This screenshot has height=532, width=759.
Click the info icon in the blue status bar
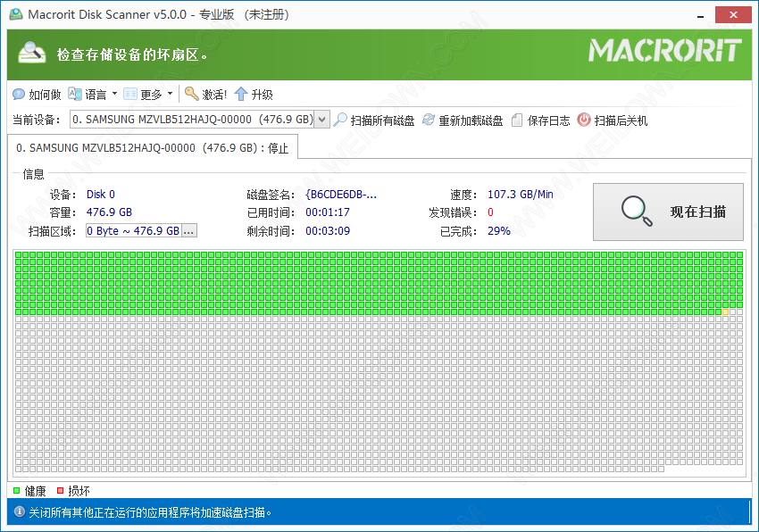[x=20, y=511]
